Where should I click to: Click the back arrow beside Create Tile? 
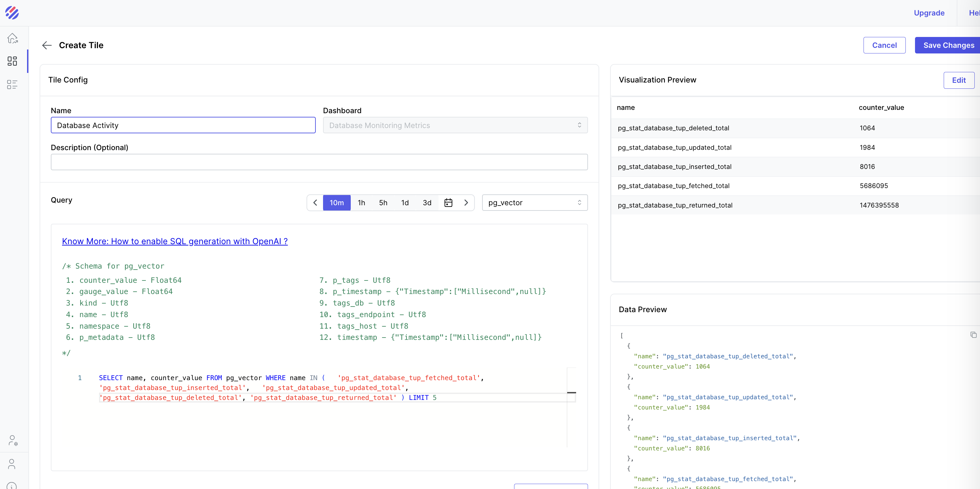(x=47, y=45)
